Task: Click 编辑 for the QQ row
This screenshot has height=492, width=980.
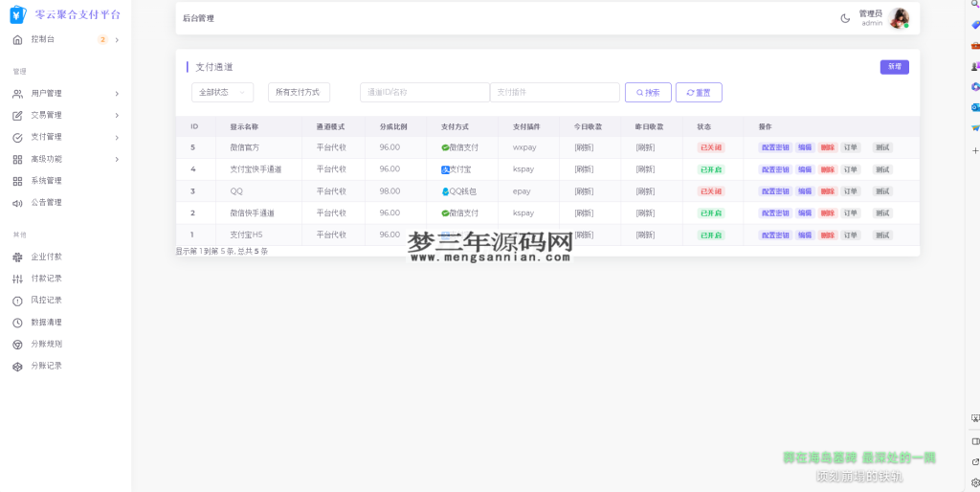Action: [x=805, y=191]
